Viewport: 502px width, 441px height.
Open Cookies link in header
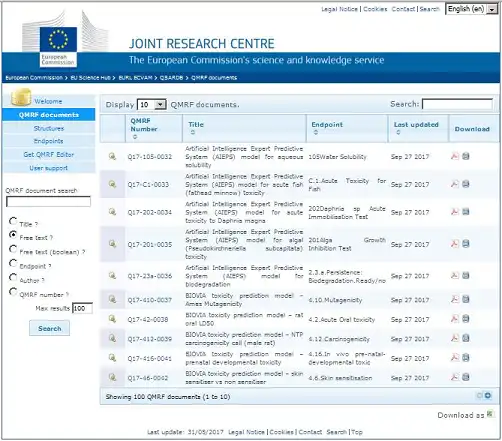[375, 9]
